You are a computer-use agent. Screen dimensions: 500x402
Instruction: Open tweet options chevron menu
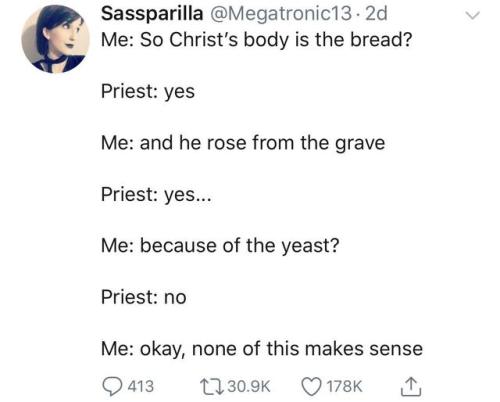pos(472,15)
